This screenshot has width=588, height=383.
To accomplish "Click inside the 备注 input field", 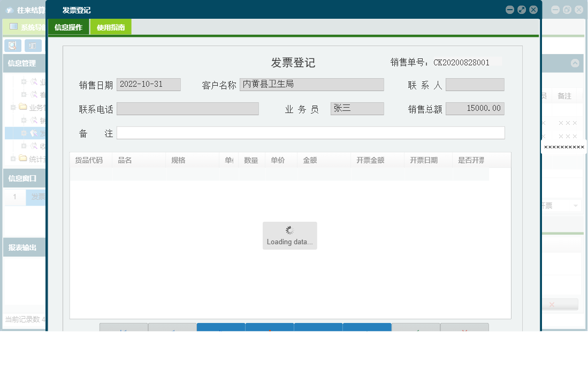I will pyautogui.click(x=310, y=133).
